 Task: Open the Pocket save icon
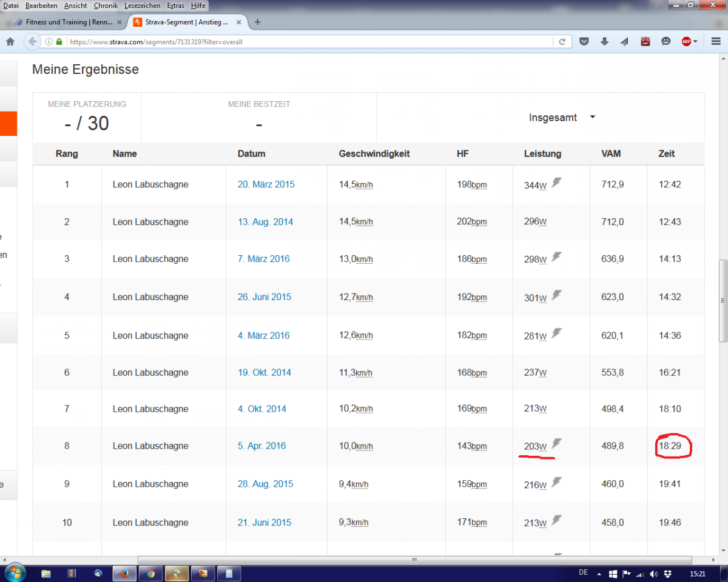[584, 42]
